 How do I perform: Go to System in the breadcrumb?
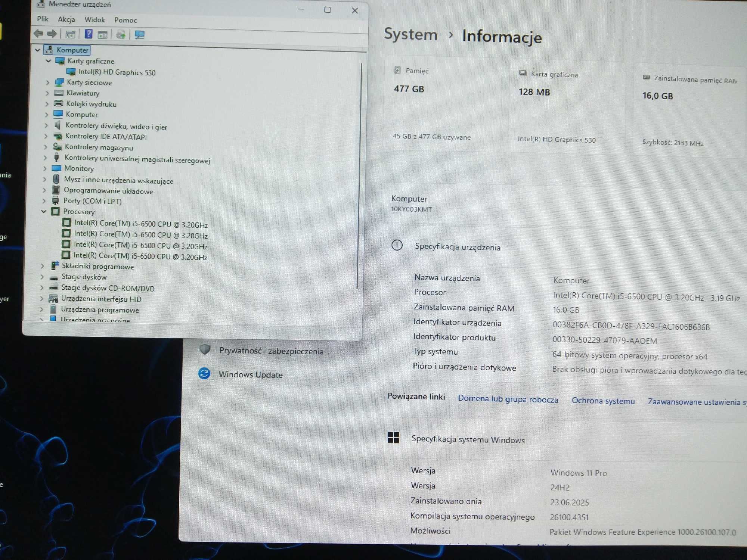click(x=410, y=34)
